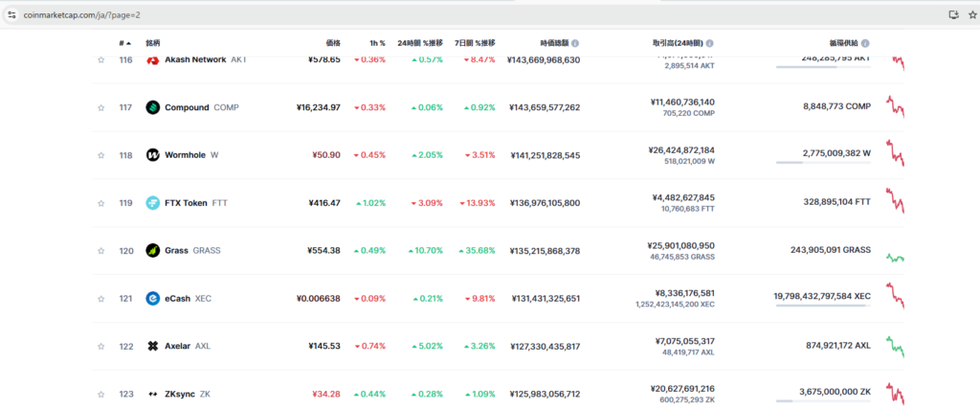Click Compound's 7-day sparkline chart
This screenshot has height=410, width=980.
pos(895,106)
